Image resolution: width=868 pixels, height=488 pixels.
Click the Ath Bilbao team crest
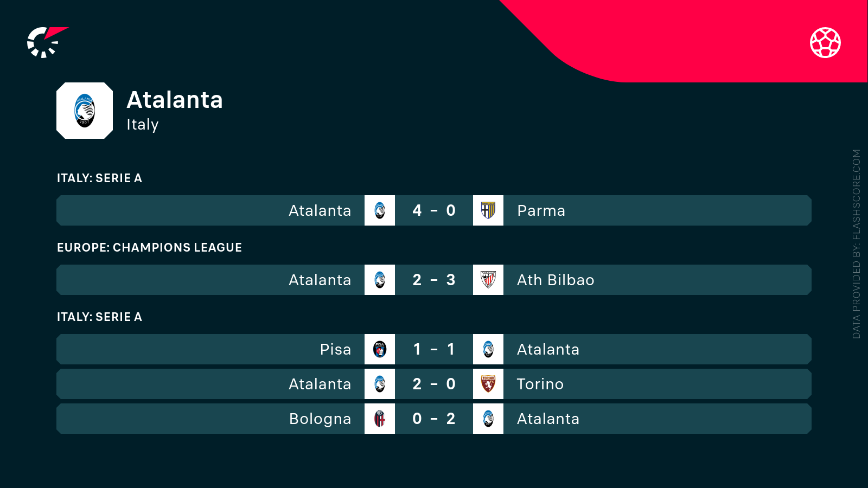pos(488,280)
